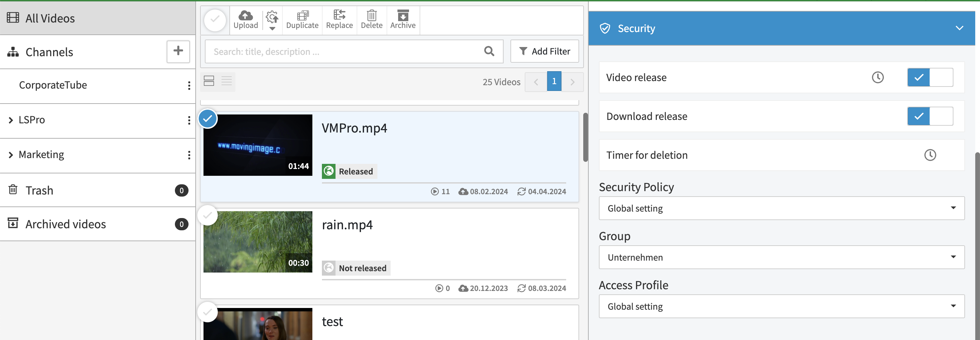The image size is (980, 340).
Task: Click VMPro.mp4 upload date 08.02.2024
Action: click(483, 191)
